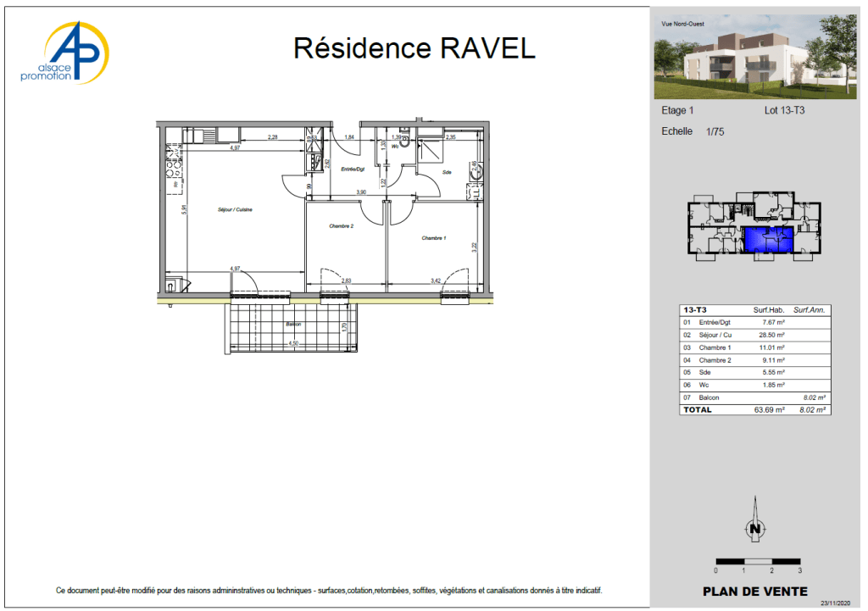Viewport: 868px width, 611px height.
Task: Select the Chambre 1 11.01 m² row
Action: (x=755, y=347)
